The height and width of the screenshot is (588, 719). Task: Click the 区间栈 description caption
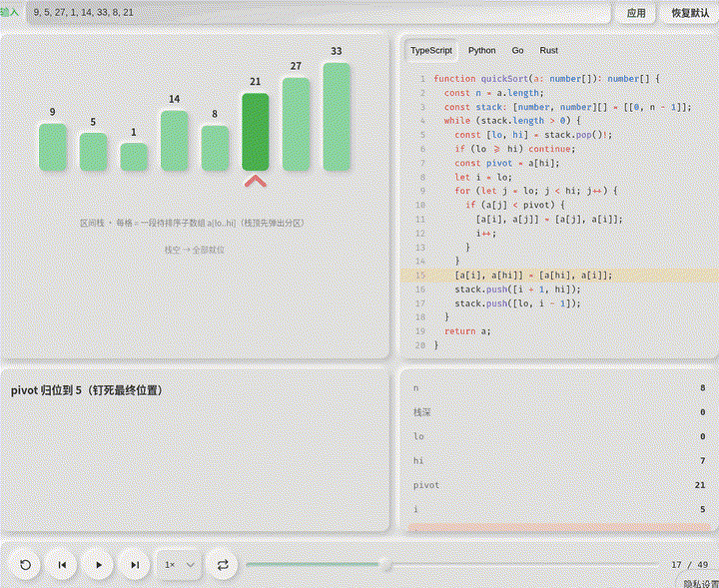pyautogui.click(x=192, y=224)
